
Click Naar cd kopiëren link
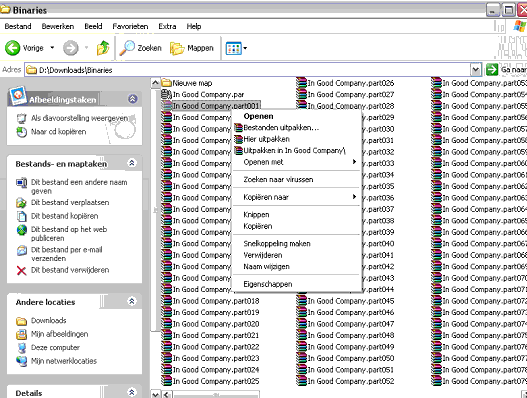click(58, 132)
